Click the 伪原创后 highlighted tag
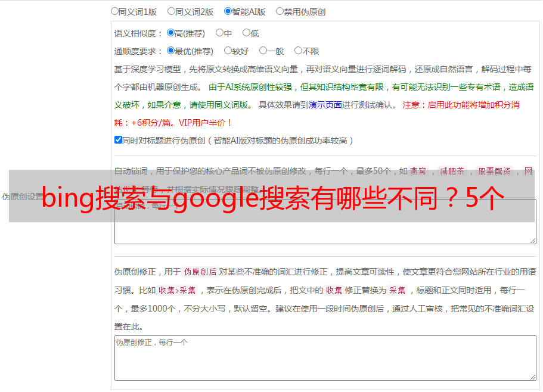Screen dimensions: 543x392 [x=200, y=272]
